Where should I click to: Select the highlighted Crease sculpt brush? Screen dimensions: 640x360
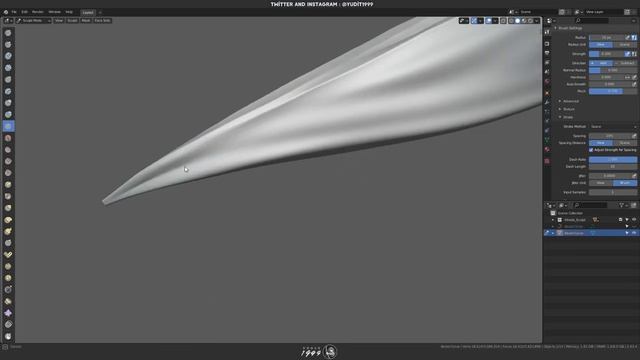click(x=8, y=127)
